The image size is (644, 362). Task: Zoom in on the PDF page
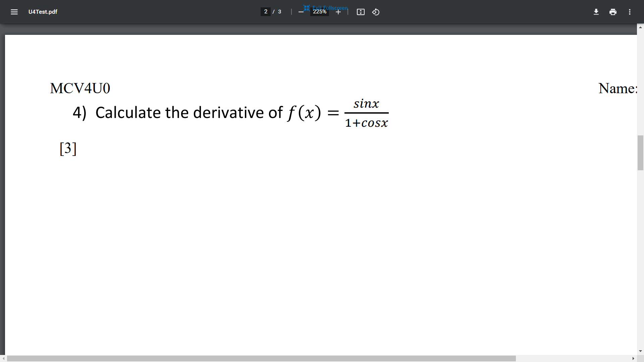[x=338, y=12]
